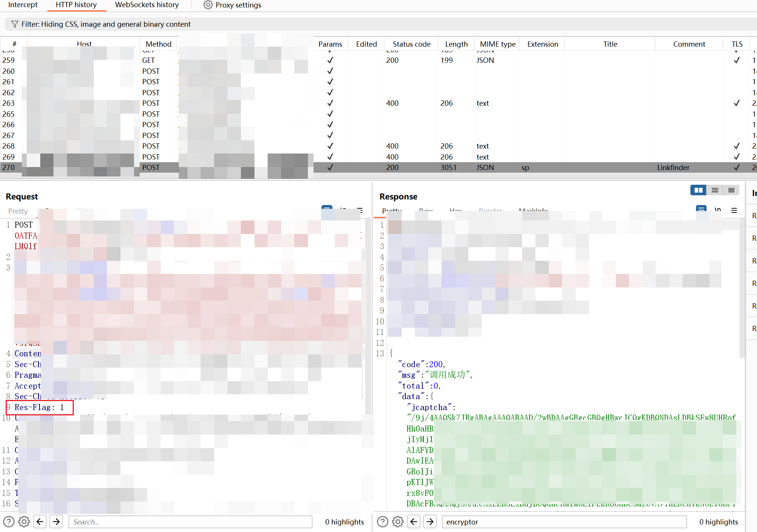The image size is (757, 532).
Task: Go to previous match in request search
Action: pyautogui.click(x=40, y=522)
